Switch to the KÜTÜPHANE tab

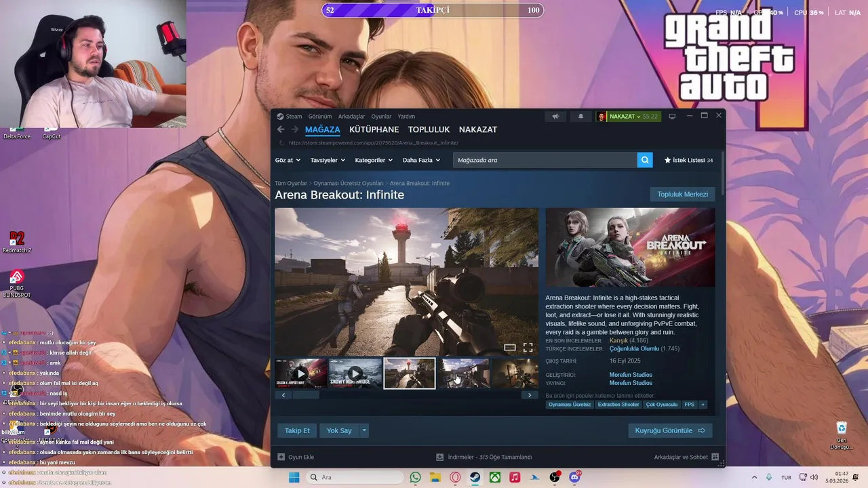pyautogui.click(x=374, y=129)
